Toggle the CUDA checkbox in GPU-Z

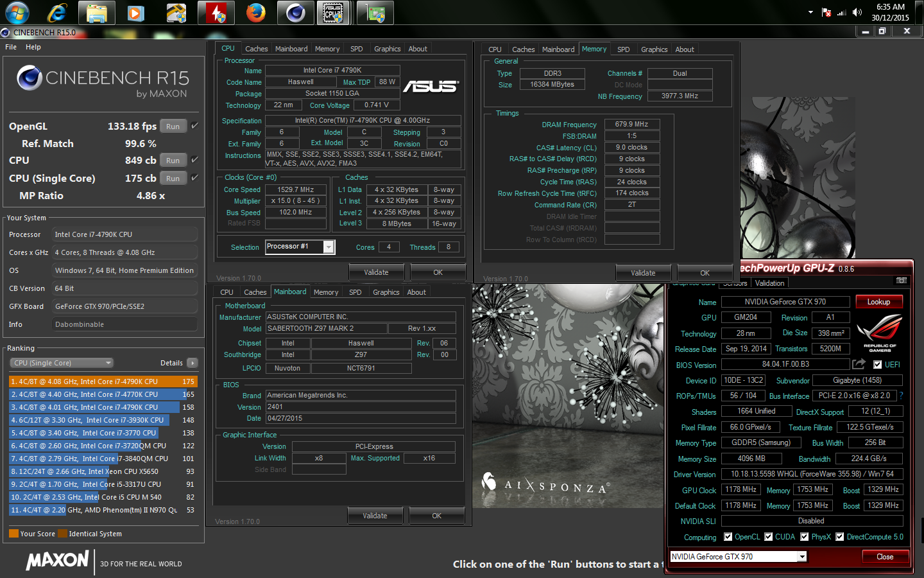coord(768,537)
